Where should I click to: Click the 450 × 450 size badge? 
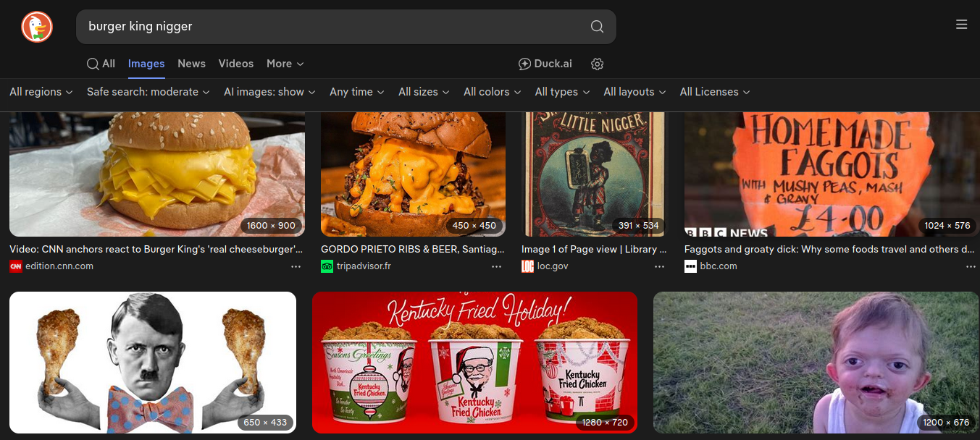[x=474, y=226]
